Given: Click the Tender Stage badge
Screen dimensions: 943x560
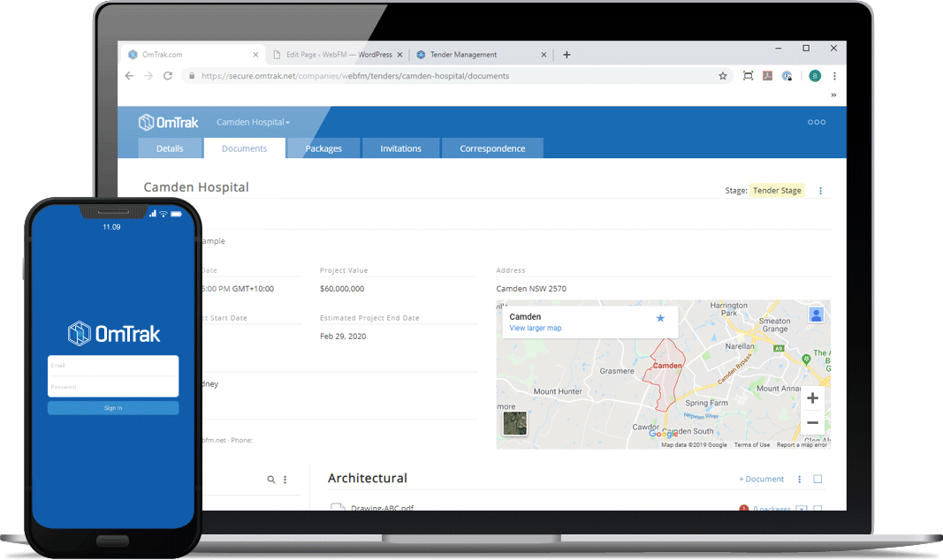Looking at the screenshot, I should 777,191.
